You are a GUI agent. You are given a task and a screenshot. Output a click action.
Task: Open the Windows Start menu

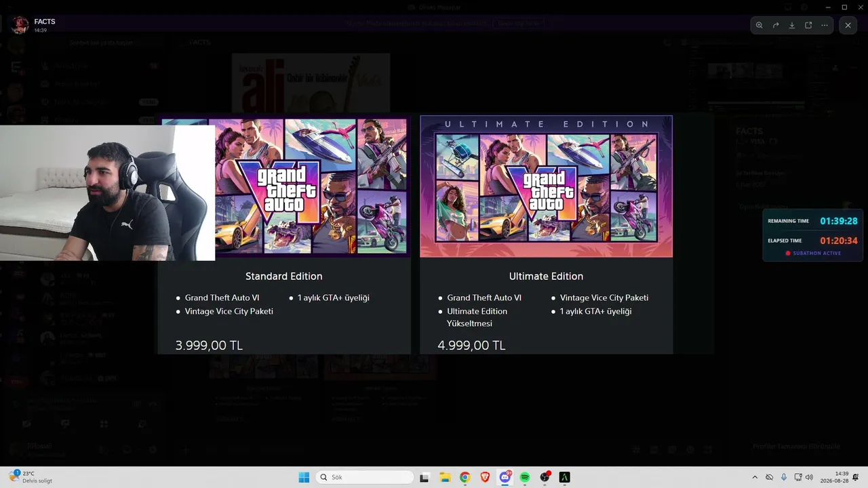click(x=304, y=477)
